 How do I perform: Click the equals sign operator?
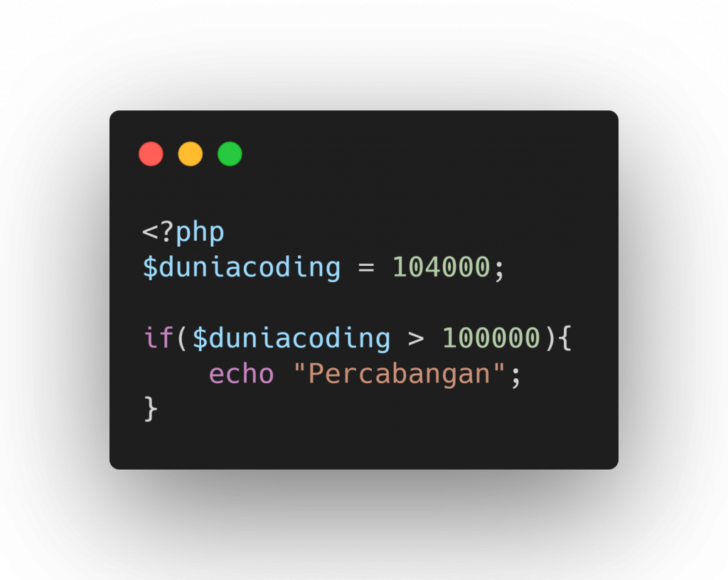coord(366,268)
